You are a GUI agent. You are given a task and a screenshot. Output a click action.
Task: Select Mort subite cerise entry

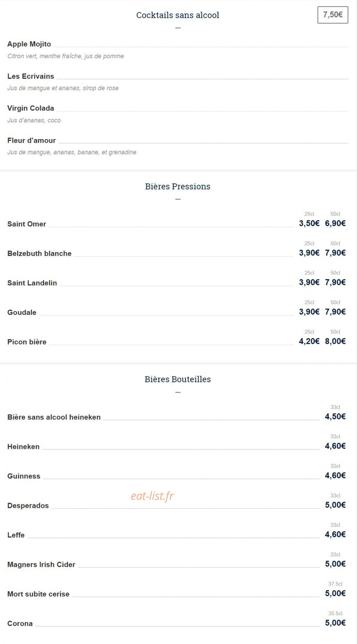pyautogui.click(x=38, y=594)
